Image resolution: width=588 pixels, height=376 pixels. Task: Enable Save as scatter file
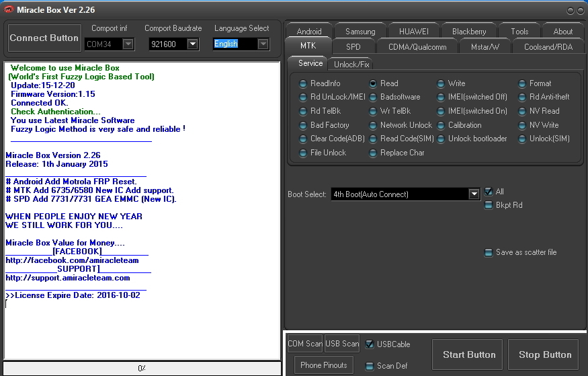coord(489,252)
